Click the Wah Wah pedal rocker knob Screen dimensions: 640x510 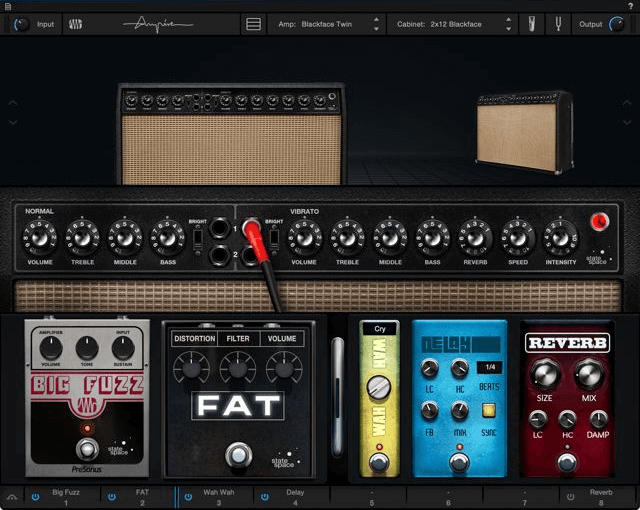click(x=379, y=387)
